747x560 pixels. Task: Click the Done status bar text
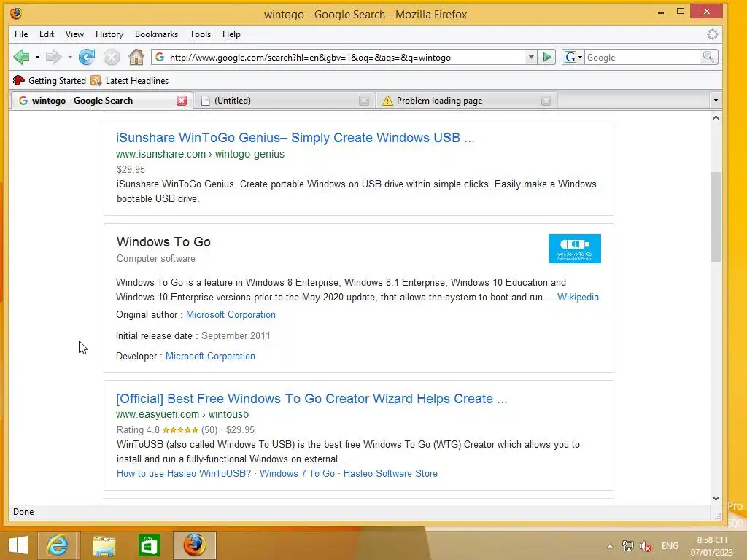(x=23, y=512)
